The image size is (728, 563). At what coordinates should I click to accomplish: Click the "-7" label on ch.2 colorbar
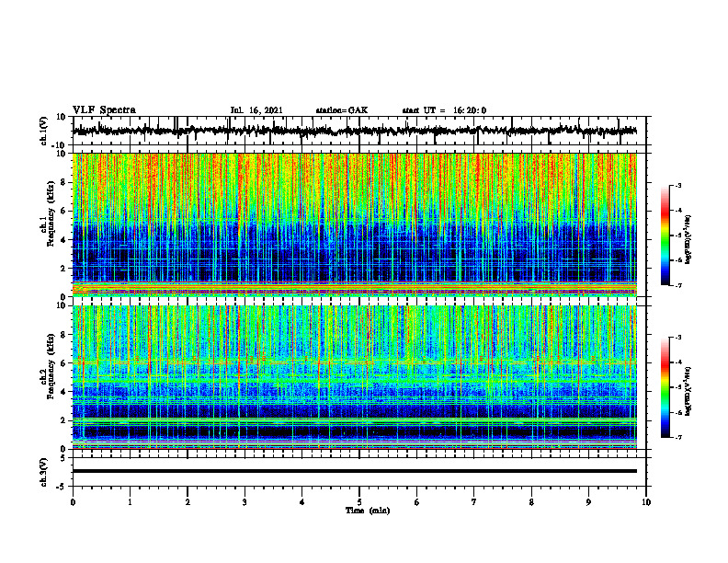point(677,437)
